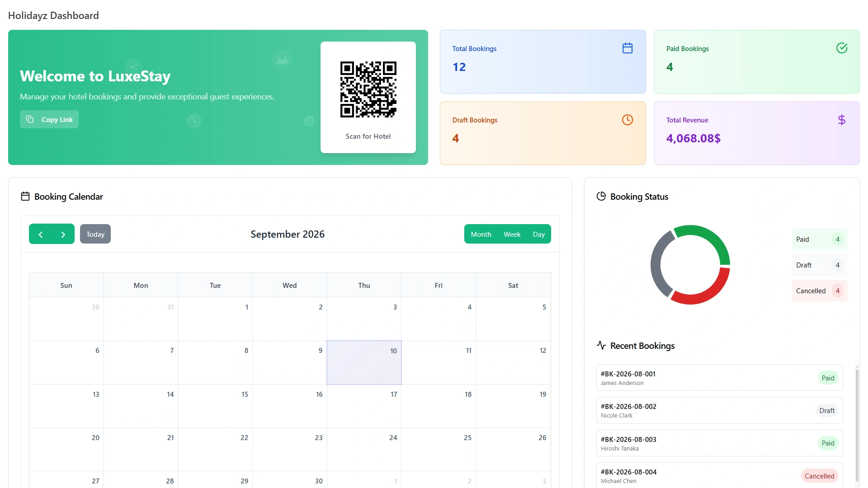Switch calendar to Week view
This screenshot has height=488, width=868.
(512, 234)
